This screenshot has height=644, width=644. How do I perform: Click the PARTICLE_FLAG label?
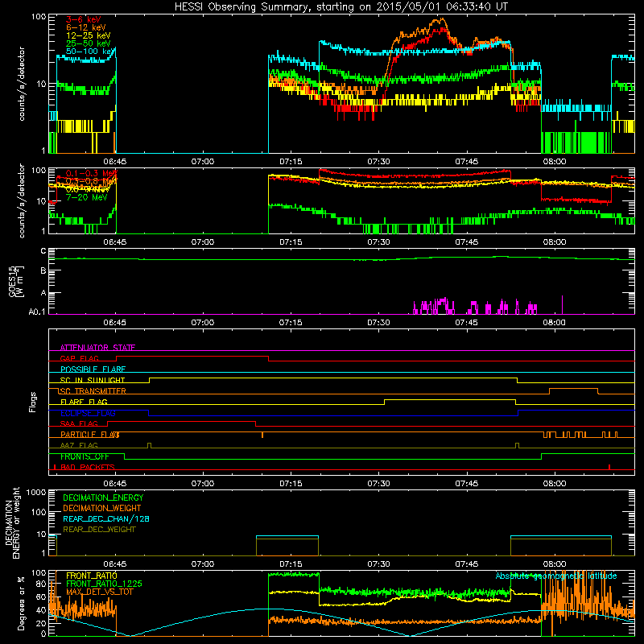[x=90, y=434]
